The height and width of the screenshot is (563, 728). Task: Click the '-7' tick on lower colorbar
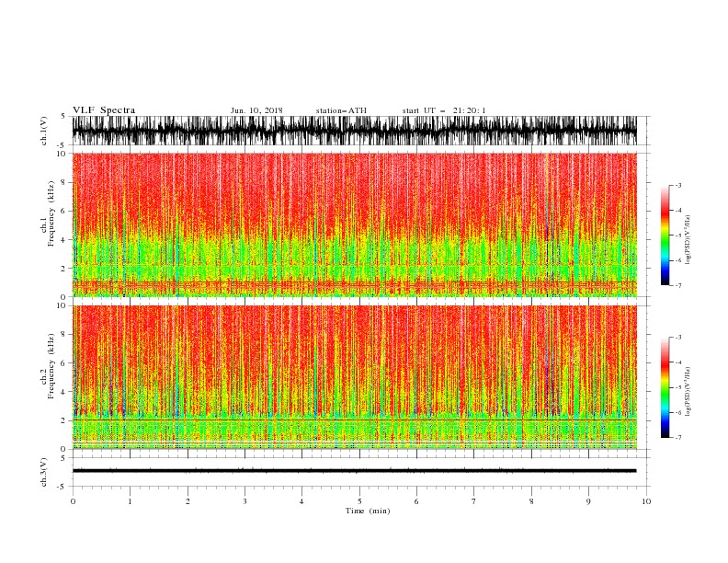(x=678, y=438)
